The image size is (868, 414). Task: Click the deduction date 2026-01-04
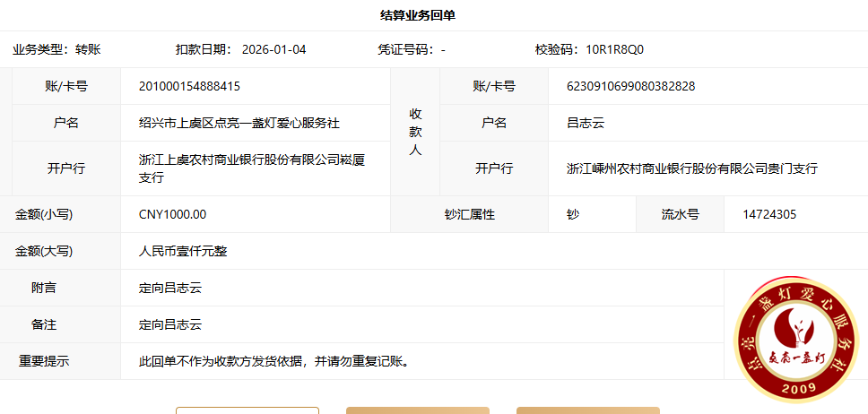click(x=273, y=49)
